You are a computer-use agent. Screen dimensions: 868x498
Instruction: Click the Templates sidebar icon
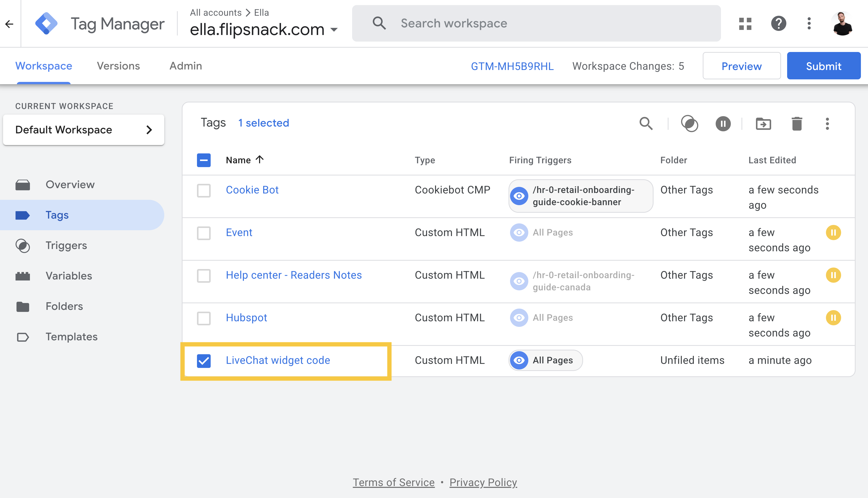(23, 337)
